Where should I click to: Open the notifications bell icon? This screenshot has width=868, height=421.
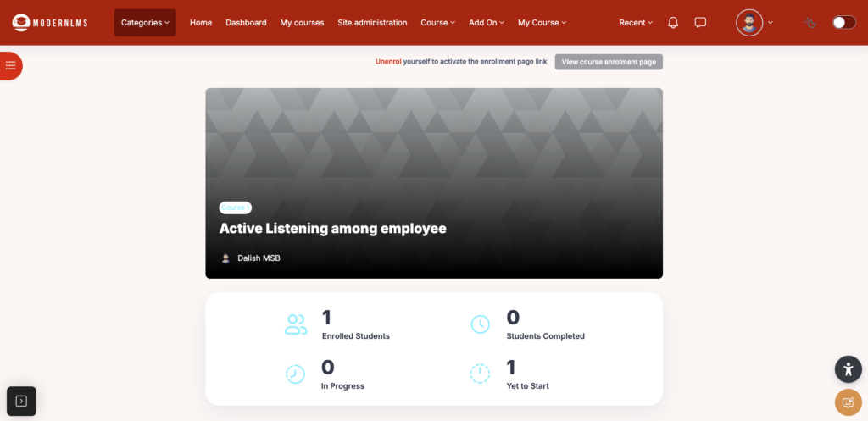673,23
